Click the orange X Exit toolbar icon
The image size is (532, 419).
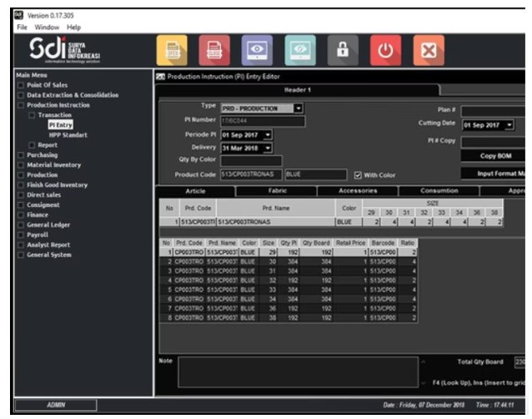tap(429, 50)
